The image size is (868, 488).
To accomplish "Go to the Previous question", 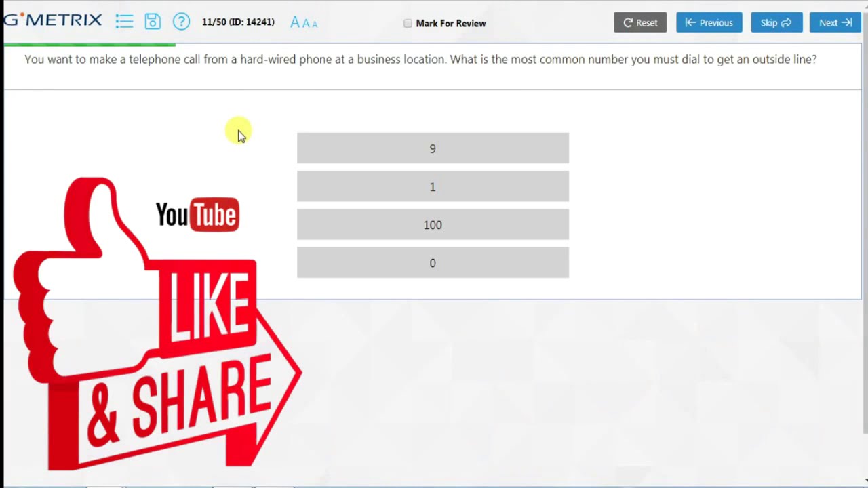I will 709,22.
